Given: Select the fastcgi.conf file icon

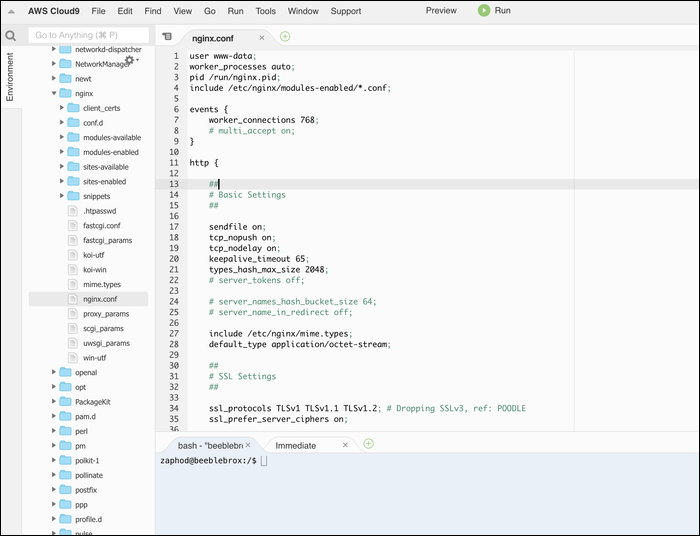Looking at the screenshot, I should tap(72, 226).
